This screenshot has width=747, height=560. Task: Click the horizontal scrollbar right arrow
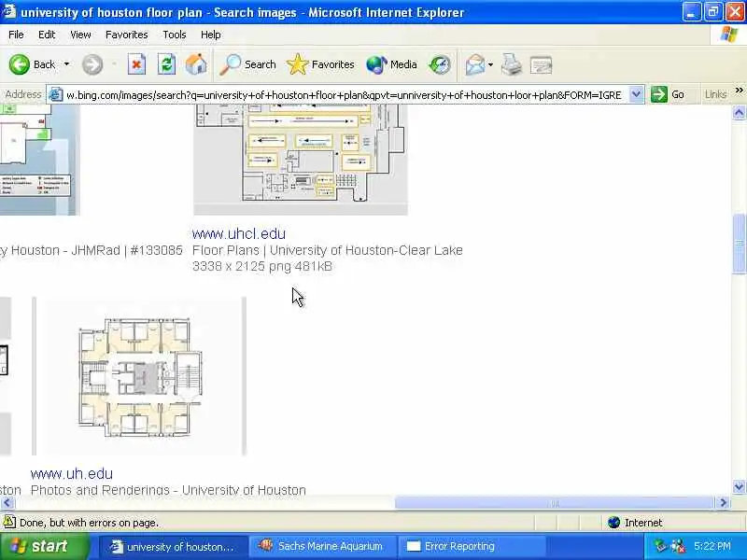tap(724, 502)
